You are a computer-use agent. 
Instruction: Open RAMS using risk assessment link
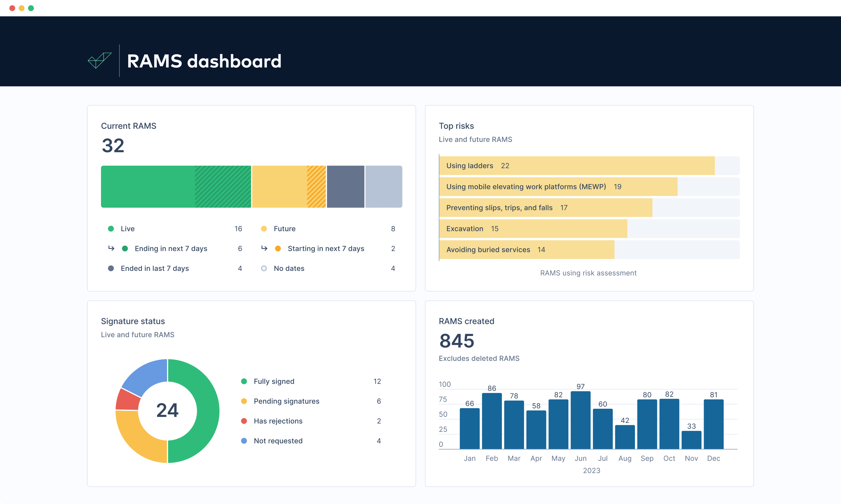click(588, 273)
